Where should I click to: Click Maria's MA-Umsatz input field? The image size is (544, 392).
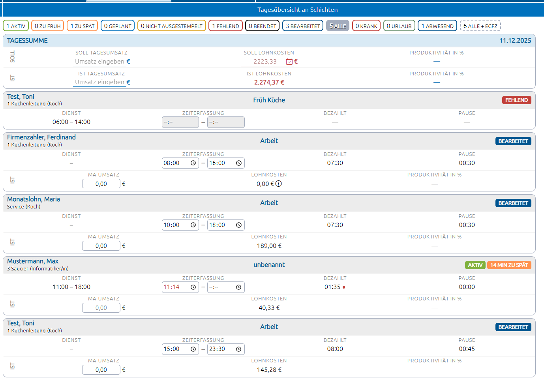pyautogui.click(x=101, y=246)
